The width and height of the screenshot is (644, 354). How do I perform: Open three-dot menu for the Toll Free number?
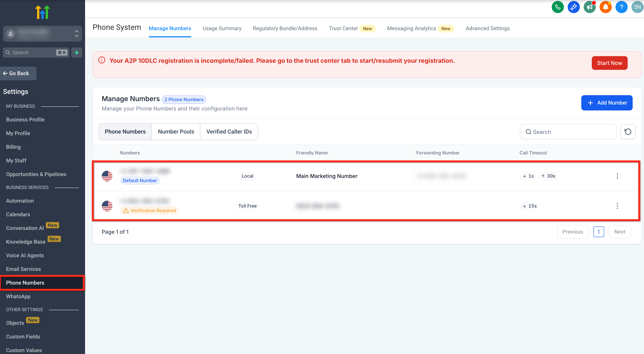[617, 206]
